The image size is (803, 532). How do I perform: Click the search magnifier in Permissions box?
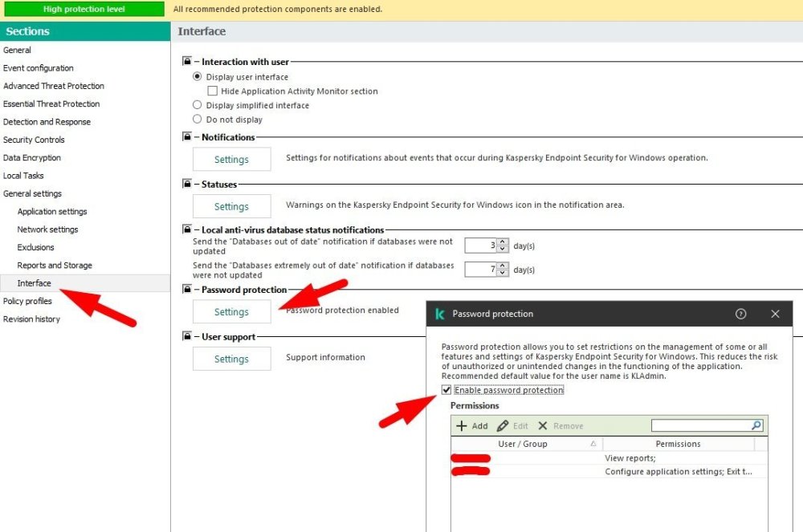pos(756,425)
